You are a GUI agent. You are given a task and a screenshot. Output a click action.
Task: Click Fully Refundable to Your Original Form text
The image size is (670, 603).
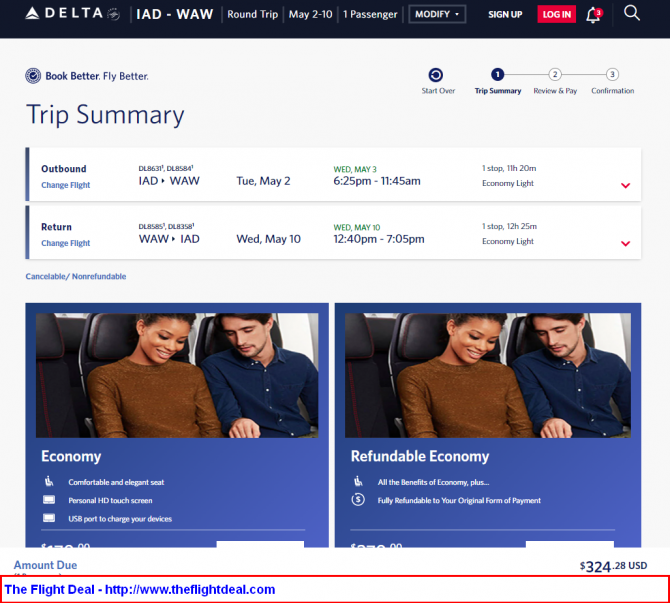click(x=459, y=500)
